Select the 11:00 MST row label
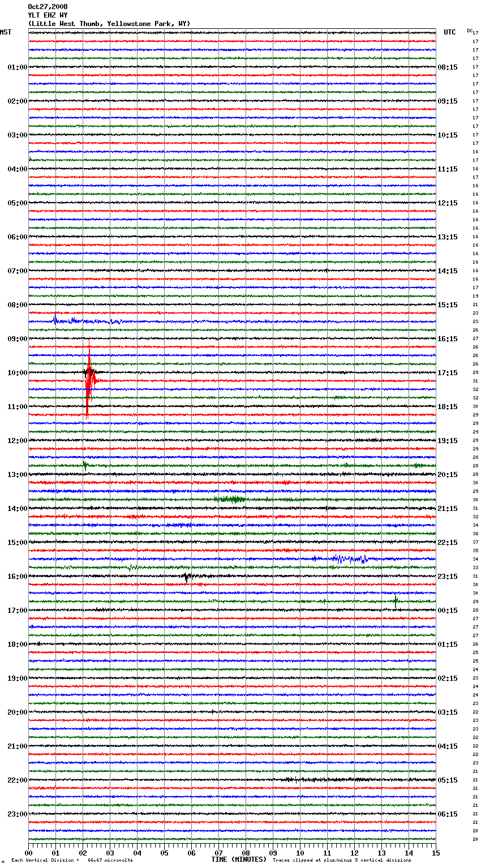Image resolution: width=481 pixels, height=868 pixels. (18, 407)
